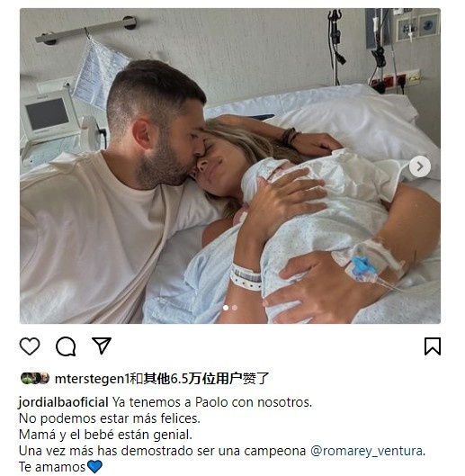The height and width of the screenshot is (476, 465).
Task: Open the jordialbaoficial profile link
Action: (64, 402)
